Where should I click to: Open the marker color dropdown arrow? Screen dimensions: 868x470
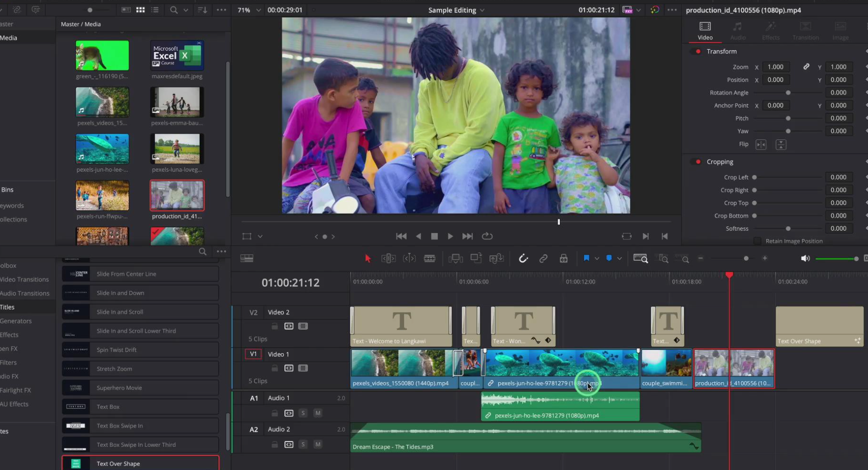tap(619, 259)
